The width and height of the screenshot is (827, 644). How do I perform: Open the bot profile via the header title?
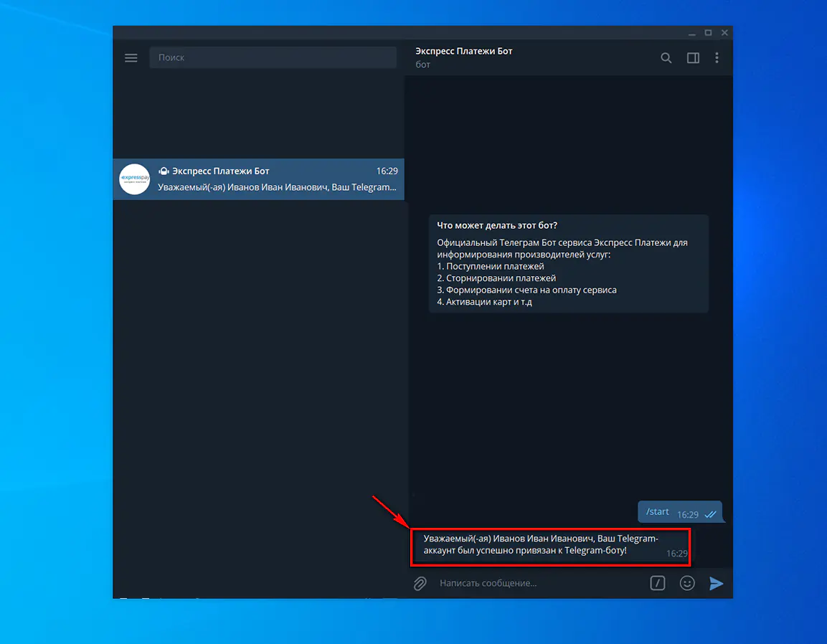(464, 51)
